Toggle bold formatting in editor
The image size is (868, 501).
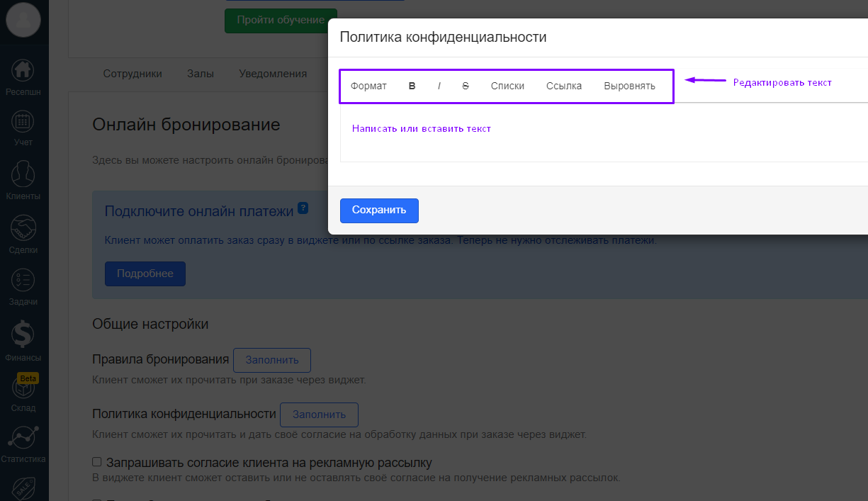click(x=412, y=86)
